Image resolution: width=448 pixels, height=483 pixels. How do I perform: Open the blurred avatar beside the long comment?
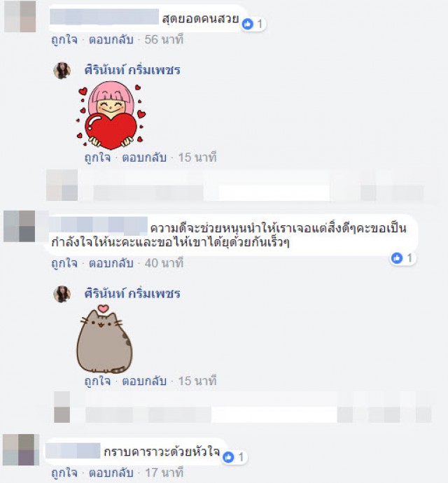tap(19, 226)
